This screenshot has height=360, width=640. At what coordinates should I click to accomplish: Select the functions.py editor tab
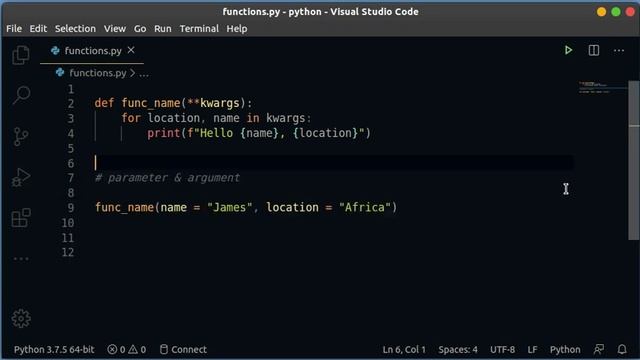(92, 51)
